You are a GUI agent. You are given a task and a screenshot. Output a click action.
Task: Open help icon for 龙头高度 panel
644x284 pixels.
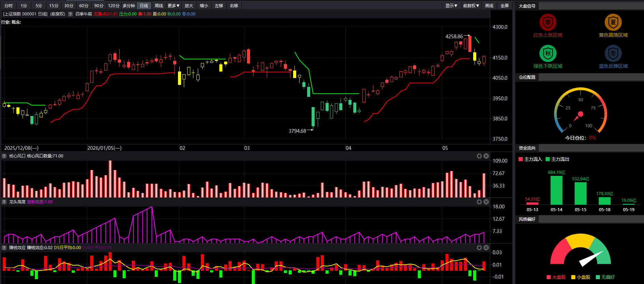point(4,202)
